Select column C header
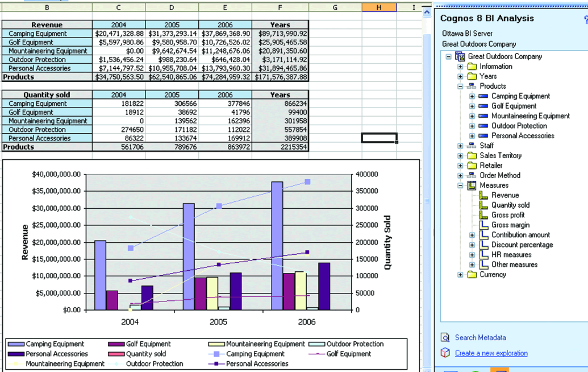Viewport: 588px width, 372px height. [119, 7]
